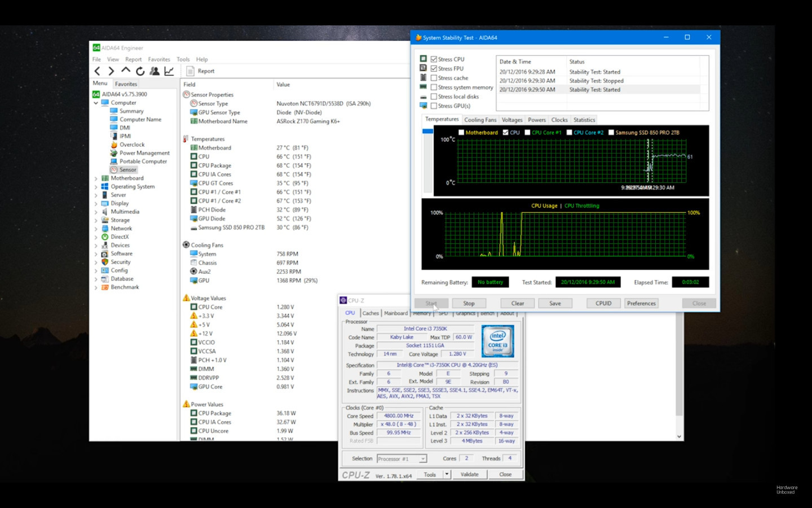Enable Stress local disks checkbox

(x=434, y=97)
